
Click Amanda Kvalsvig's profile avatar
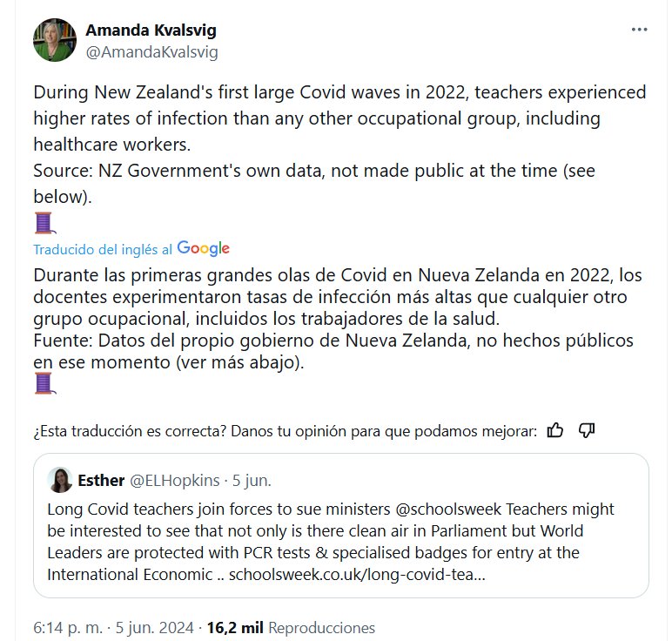(55, 40)
